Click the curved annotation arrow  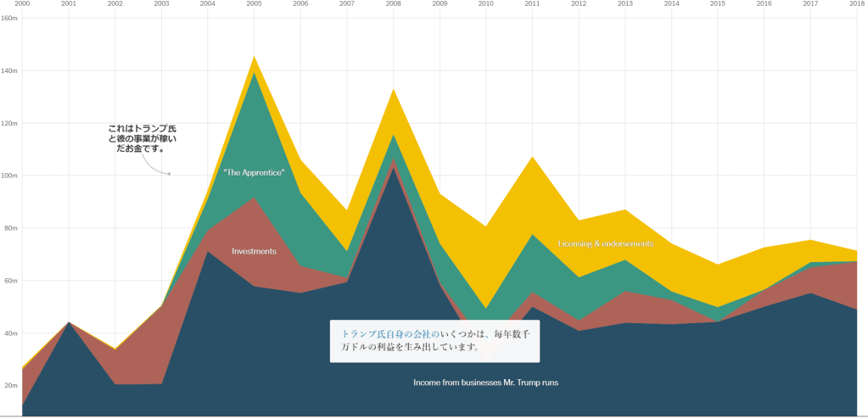coord(155,167)
